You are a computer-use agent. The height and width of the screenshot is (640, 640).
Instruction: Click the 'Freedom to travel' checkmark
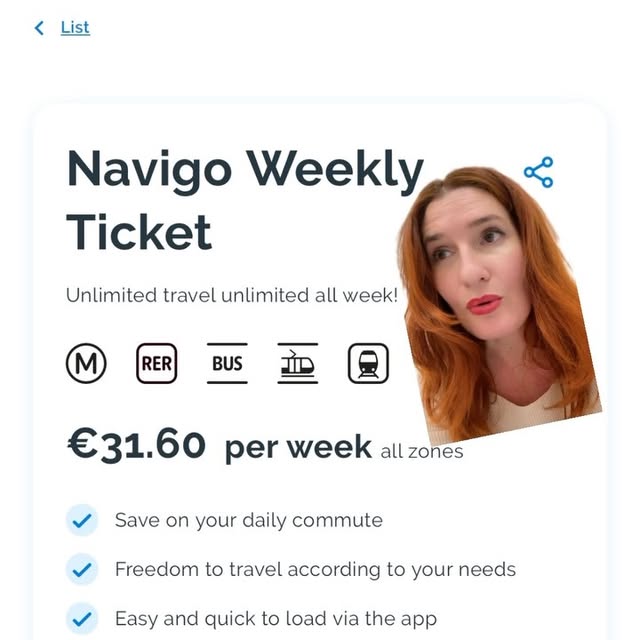click(82, 569)
